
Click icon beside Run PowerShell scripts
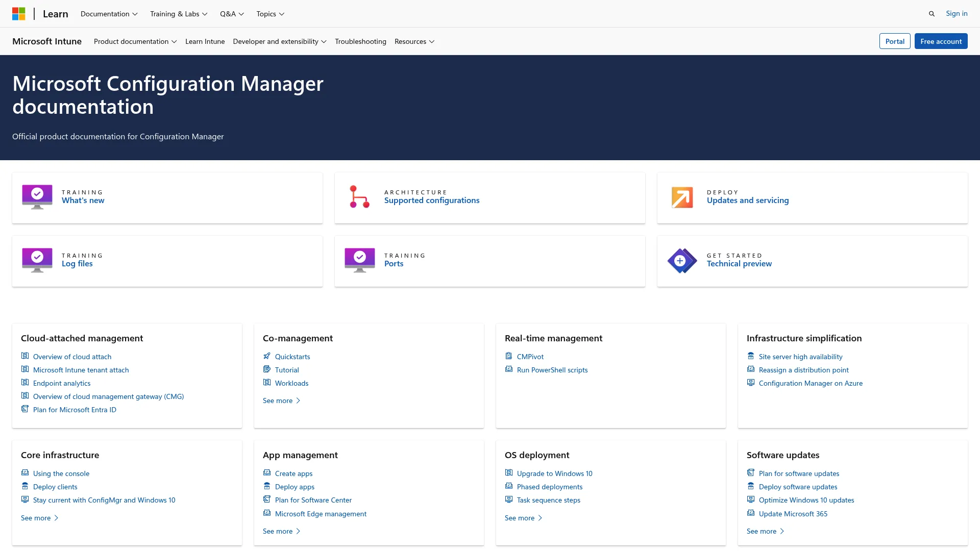tap(509, 369)
